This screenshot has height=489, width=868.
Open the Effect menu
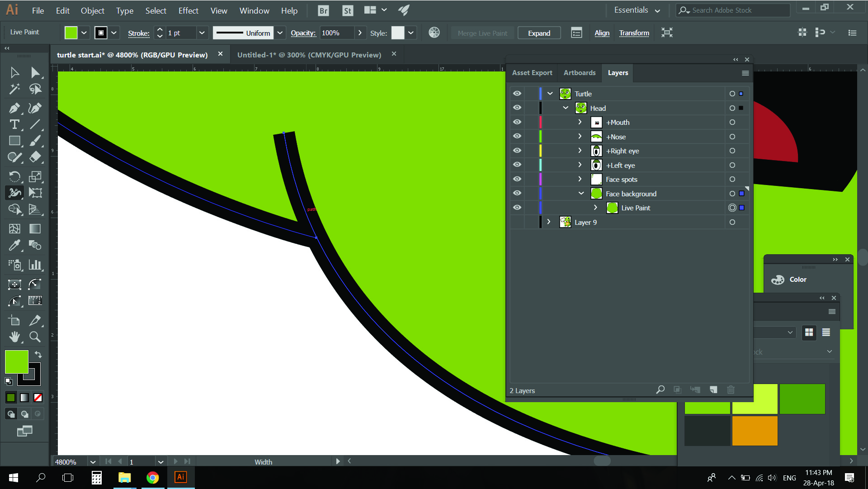click(x=188, y=10)
